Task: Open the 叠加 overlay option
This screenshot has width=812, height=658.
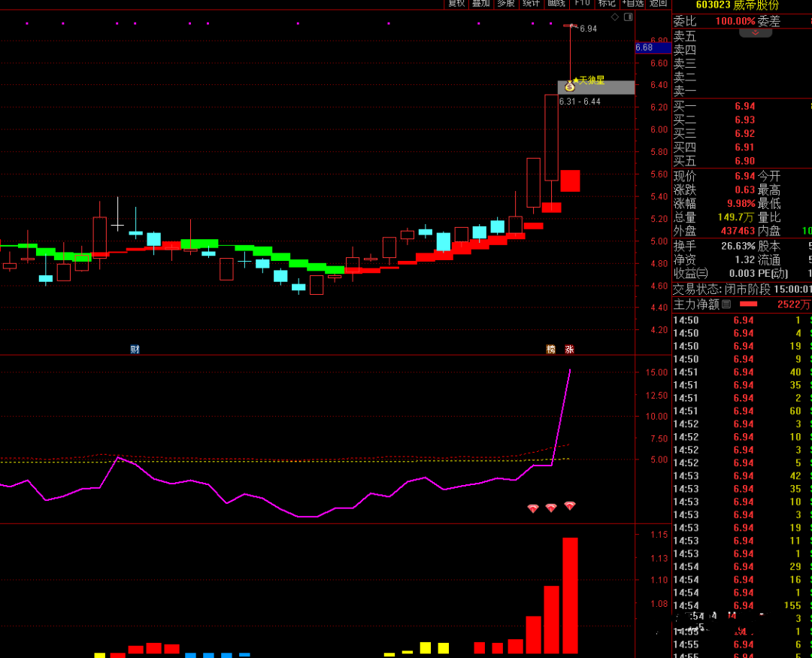Action: [x=480, y=4]
